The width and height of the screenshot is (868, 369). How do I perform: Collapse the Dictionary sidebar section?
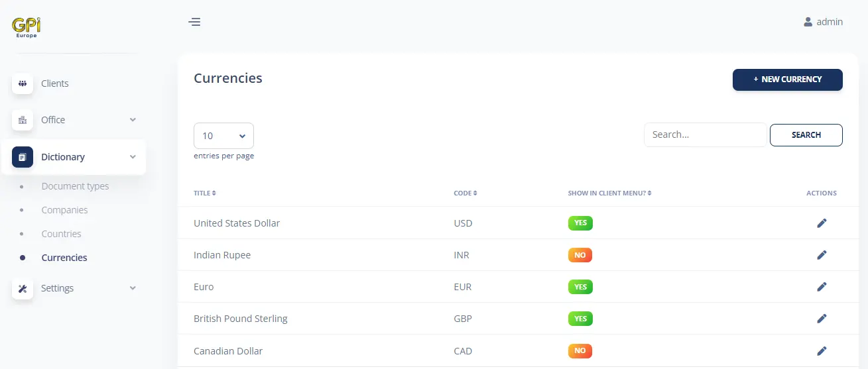click(x=133, y=157)
